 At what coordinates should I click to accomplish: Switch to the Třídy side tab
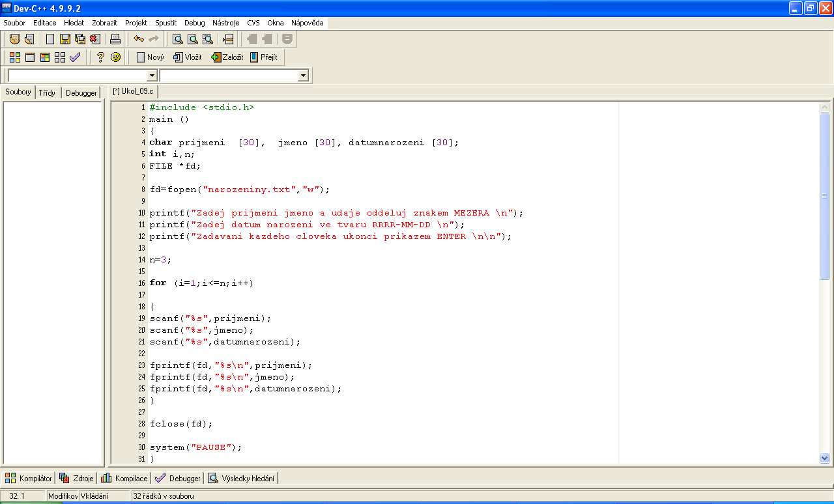(x=47, y=93)
